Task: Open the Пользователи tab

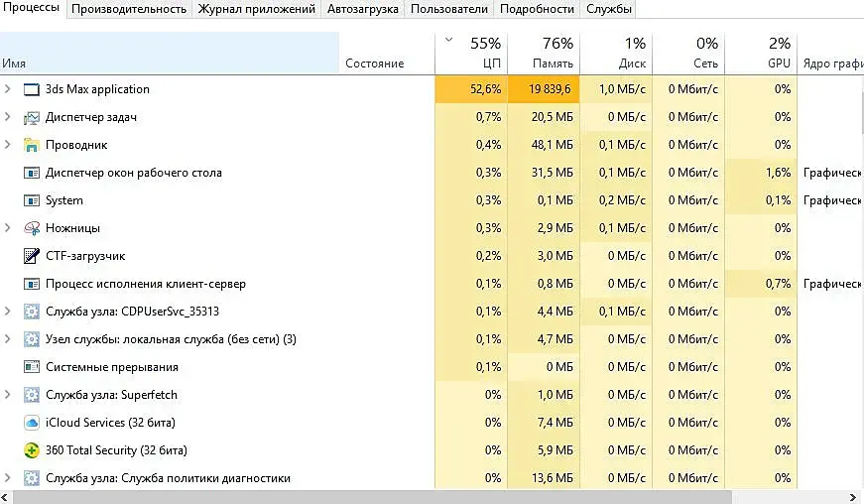Action: 449,9
